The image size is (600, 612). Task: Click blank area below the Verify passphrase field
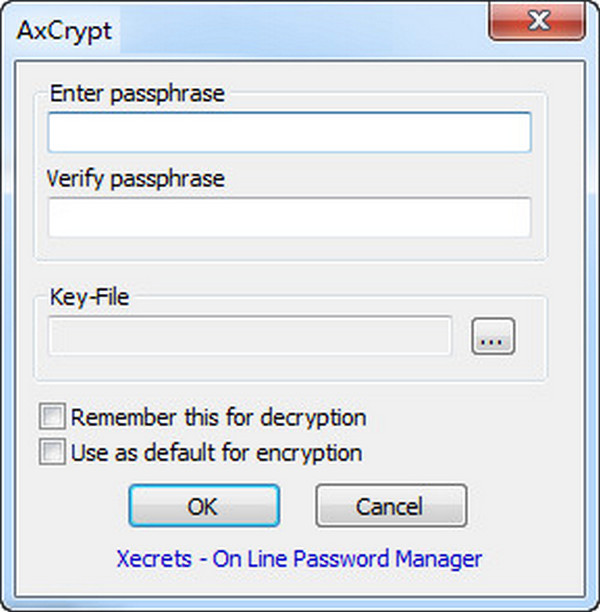click(x=290, y=248)
